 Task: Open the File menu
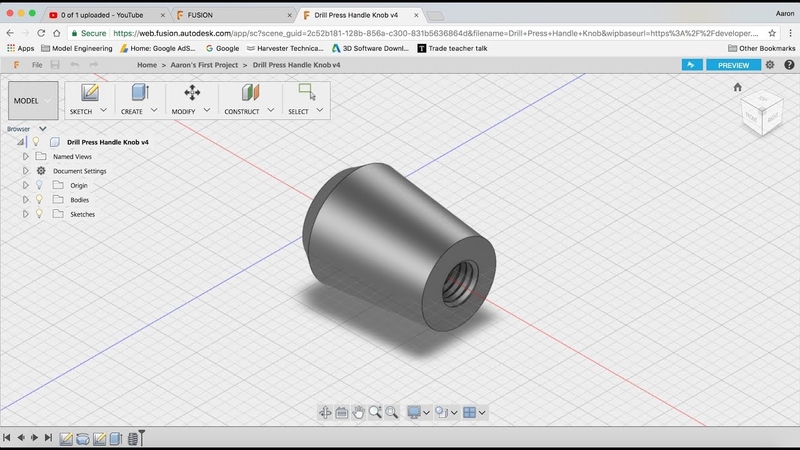[37, 65]
